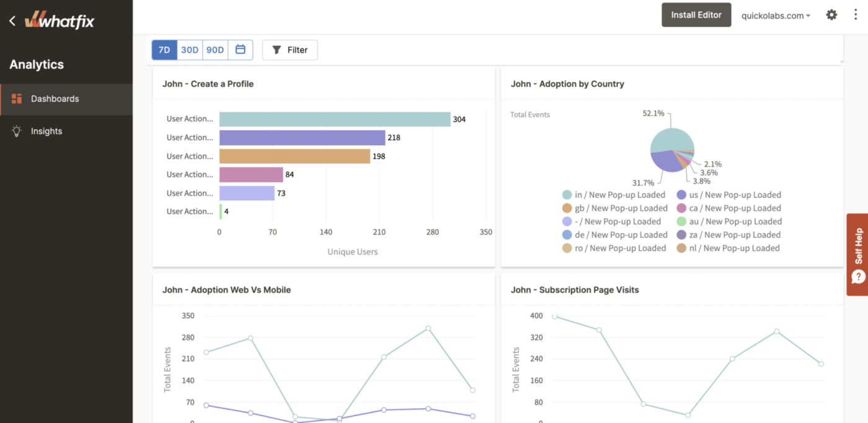
Task: Click the Dashboards grid icon in sidebar
Action: [x=17, y=99]
